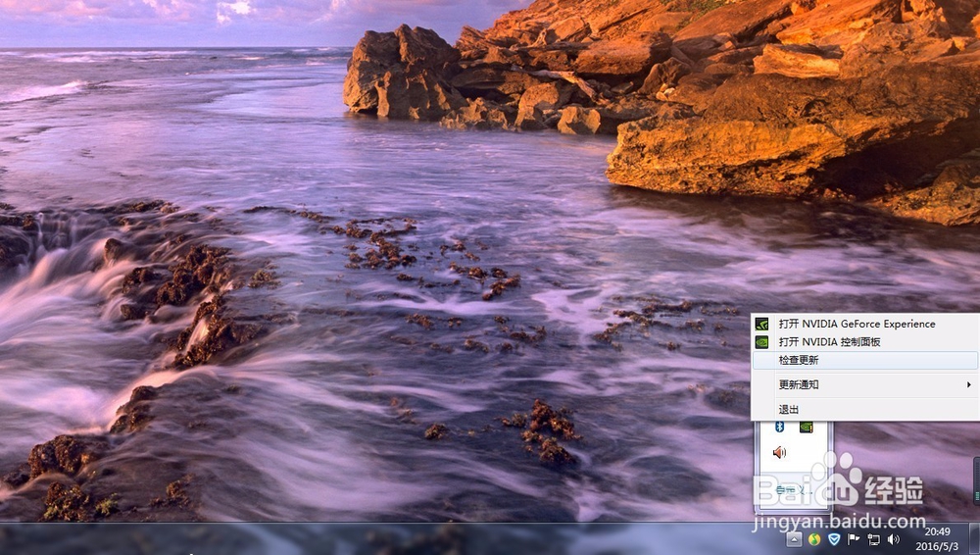Viewport: 980px width, 555px height.
Task: Click the orange speaker icon in tray overflow
Action: tap(779, 452)
